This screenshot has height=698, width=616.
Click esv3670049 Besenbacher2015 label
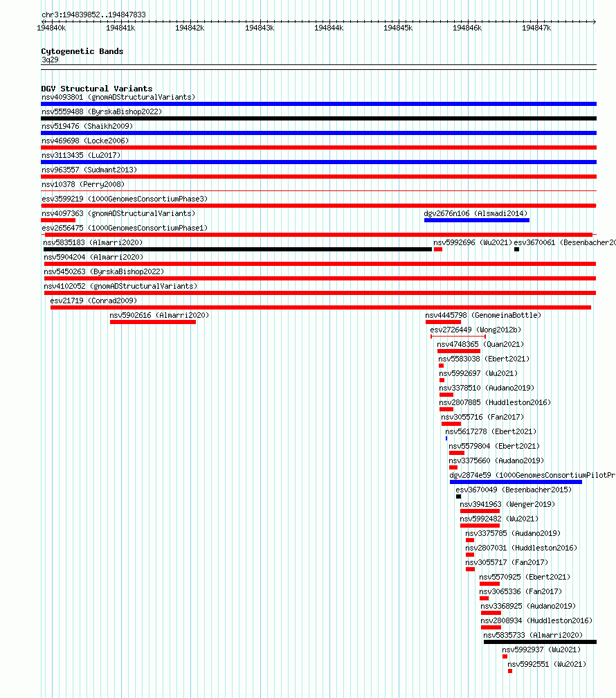(x=514, y=490)
